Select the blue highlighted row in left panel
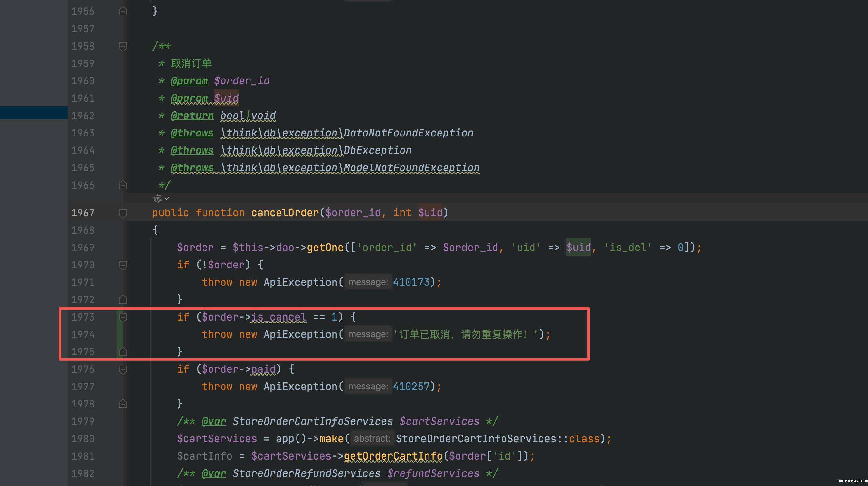The height and width of the screenshot is (486, 868). click(34, 113)
